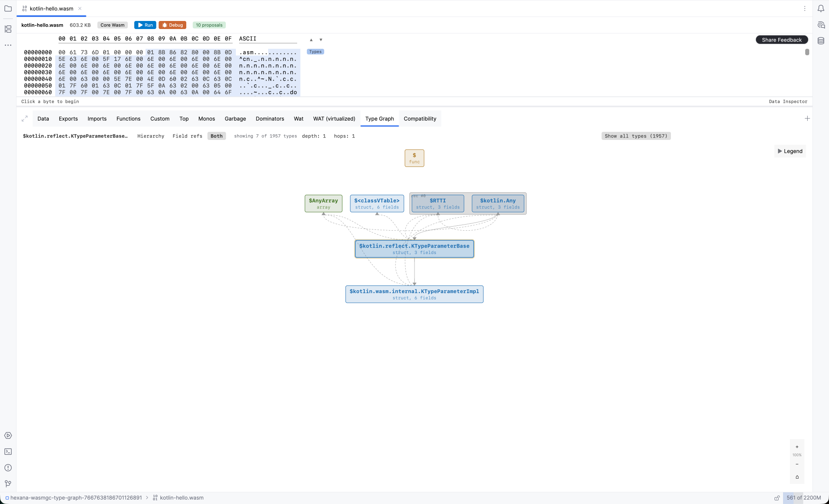Viewport: 829px width, 504px height.
Task: Select the $kotlin.wasm.internal.KTypeParameterImpl node
Action: click(414, 294)
